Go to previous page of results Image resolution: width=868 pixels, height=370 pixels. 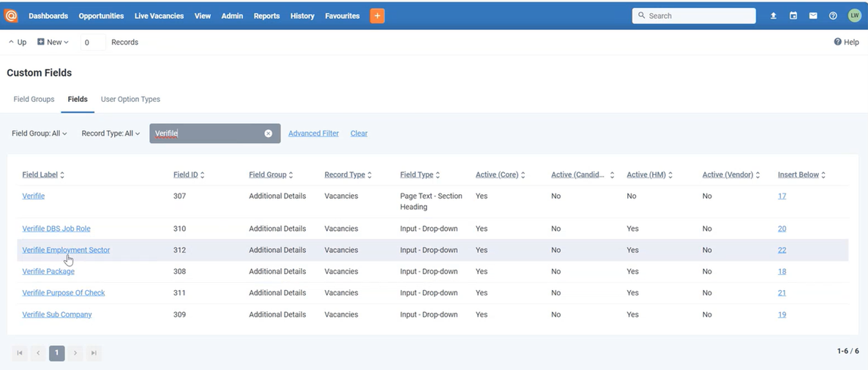pyautogui.click(x=38, y=353)
